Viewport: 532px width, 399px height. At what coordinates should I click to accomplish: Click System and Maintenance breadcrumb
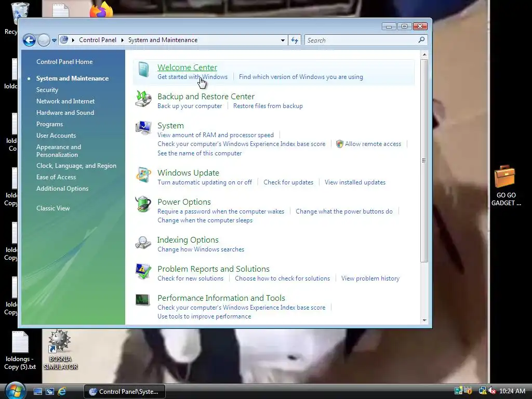[x=163, y=40]
